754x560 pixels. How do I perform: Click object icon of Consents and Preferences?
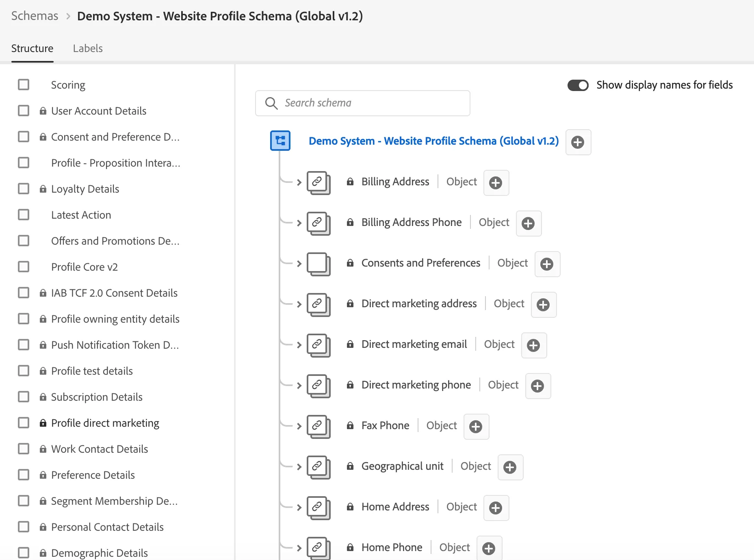coord(318,264)
